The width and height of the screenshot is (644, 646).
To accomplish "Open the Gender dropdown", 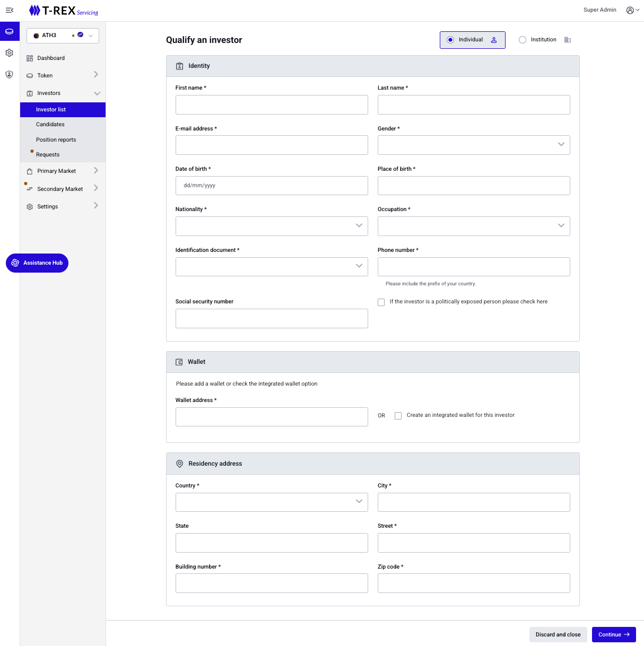I will (473, 145).
